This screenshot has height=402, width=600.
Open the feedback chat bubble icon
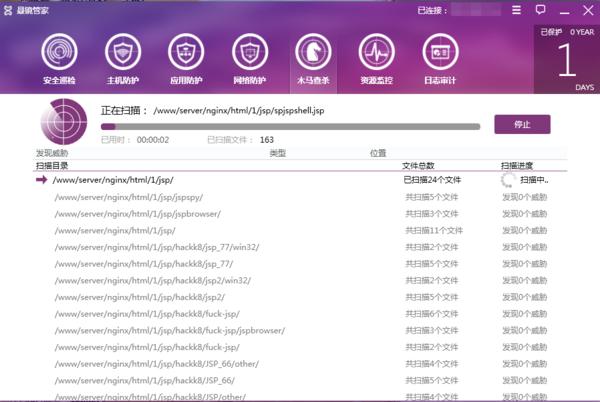[540, 10]
